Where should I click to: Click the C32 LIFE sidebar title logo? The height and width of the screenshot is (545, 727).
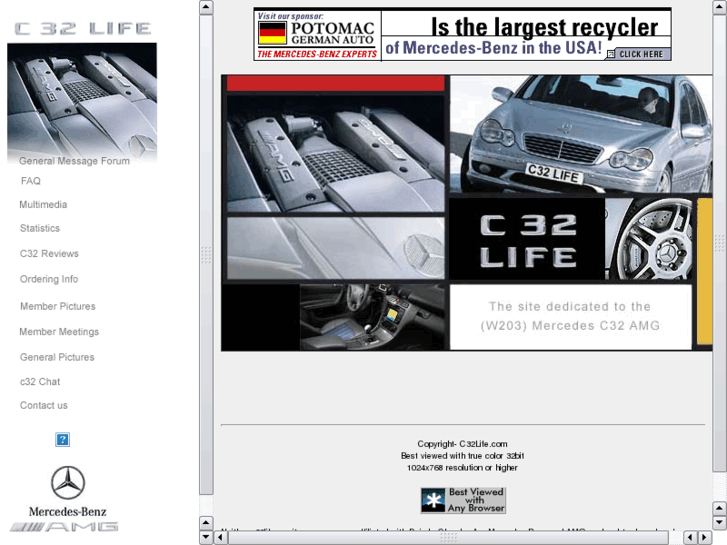(83, 29)
